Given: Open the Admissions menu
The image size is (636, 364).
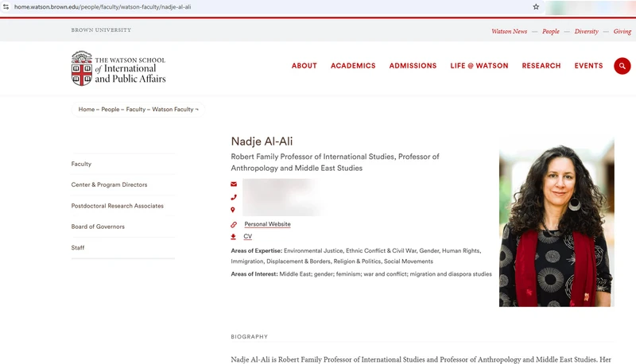Looking at the screenshot, I should pos(413,66).
